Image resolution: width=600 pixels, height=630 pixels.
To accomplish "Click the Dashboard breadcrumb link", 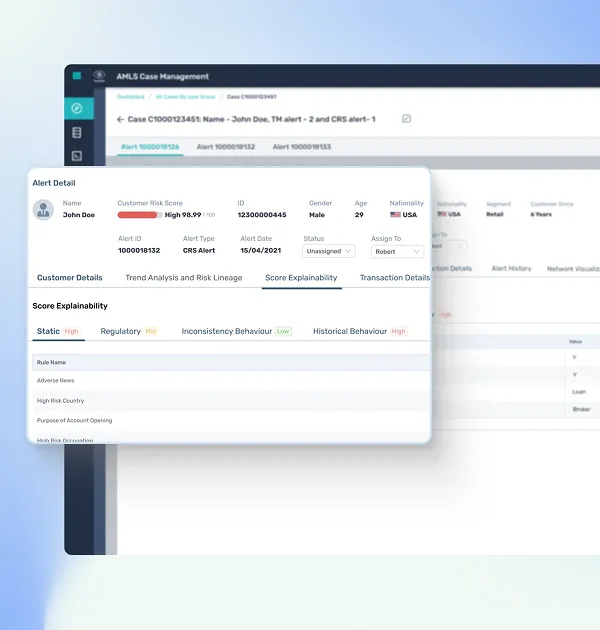I will click(x=130, y=97).
